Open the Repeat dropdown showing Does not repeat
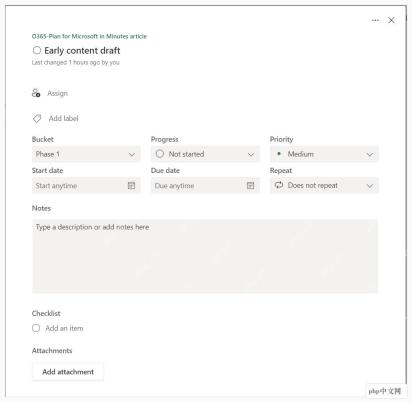The image size is (412, 402). pyautogui.click(x=324, y=185)
